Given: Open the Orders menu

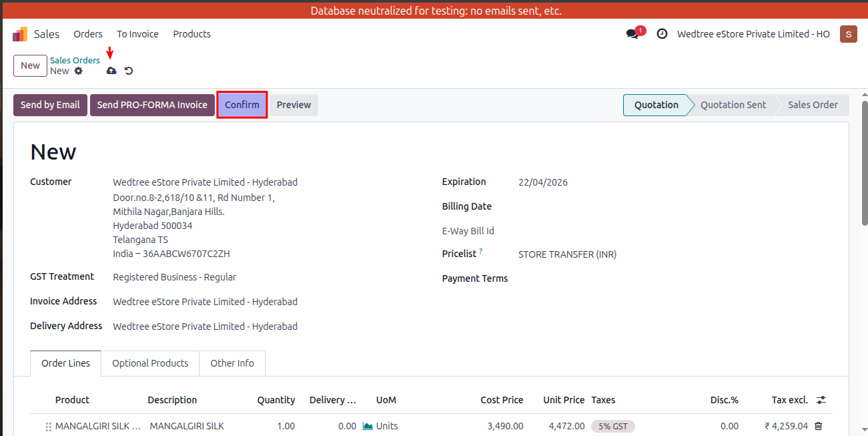Looking at the screenshot, I should [88, 34].
